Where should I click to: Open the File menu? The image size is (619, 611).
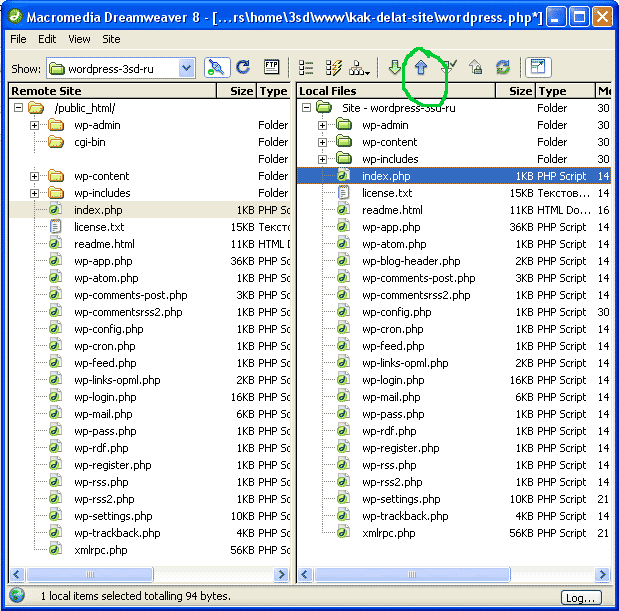coord(18,39)
